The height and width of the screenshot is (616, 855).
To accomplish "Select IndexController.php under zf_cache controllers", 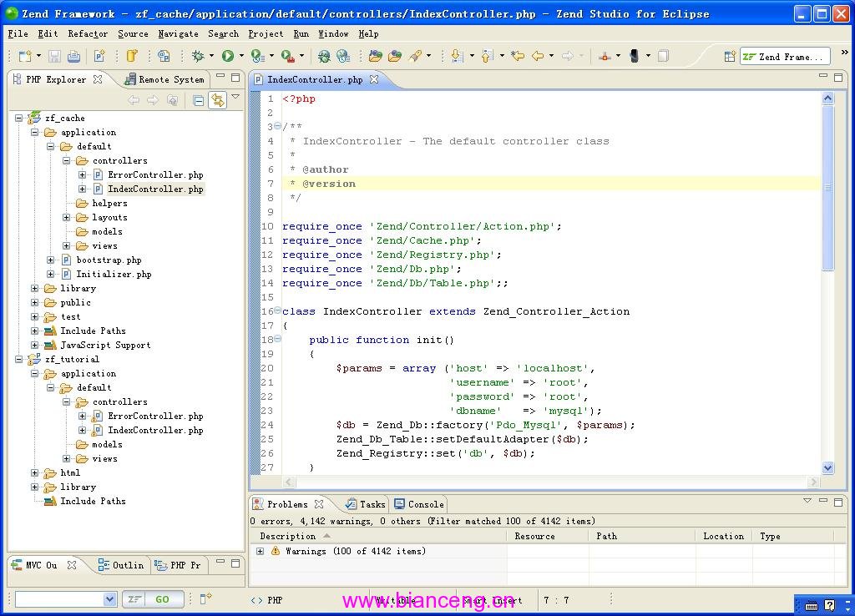I will (155, 189).
